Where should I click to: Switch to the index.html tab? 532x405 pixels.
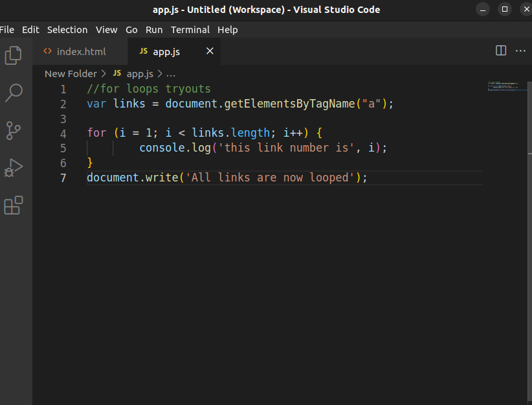tap(80, 51)
